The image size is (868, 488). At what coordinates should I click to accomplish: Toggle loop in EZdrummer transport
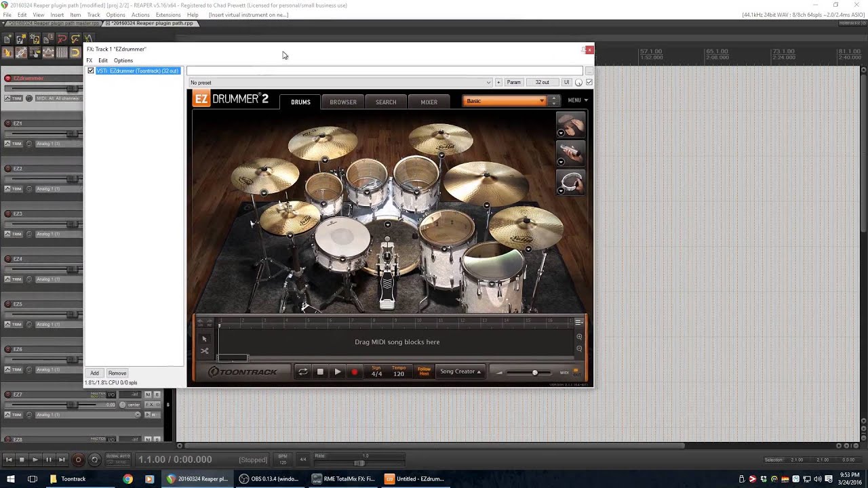(303, 371)
